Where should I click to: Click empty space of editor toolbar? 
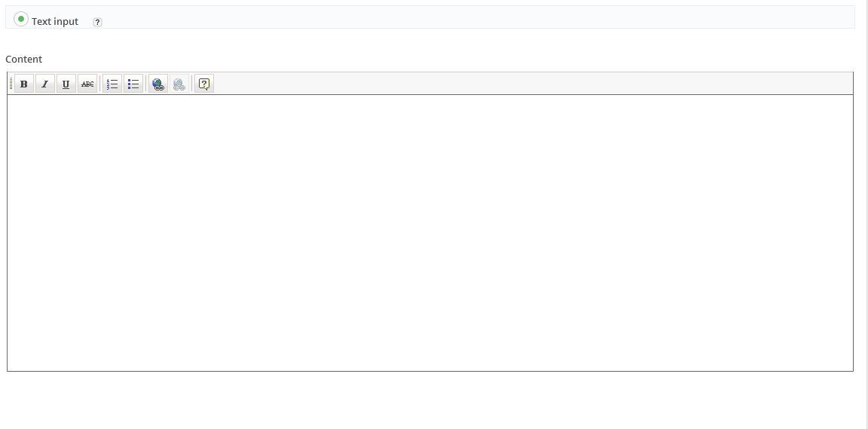click(531, 84)
